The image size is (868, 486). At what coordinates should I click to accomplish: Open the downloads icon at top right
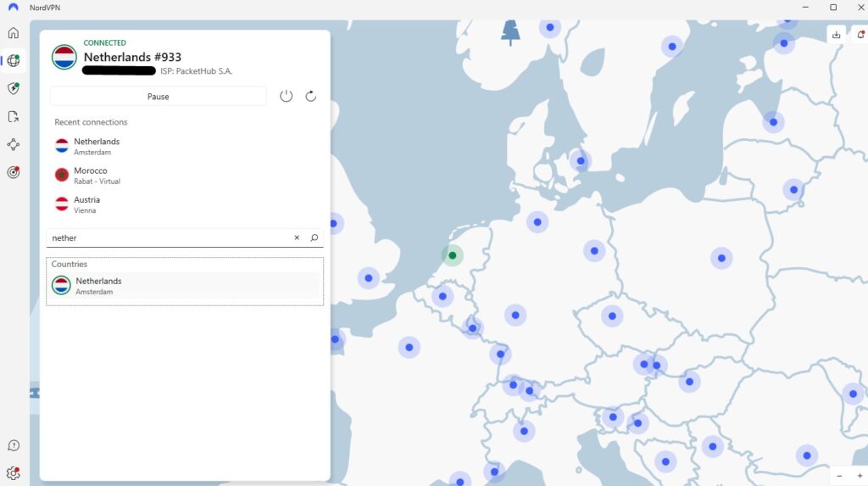[x=836, y=35]
